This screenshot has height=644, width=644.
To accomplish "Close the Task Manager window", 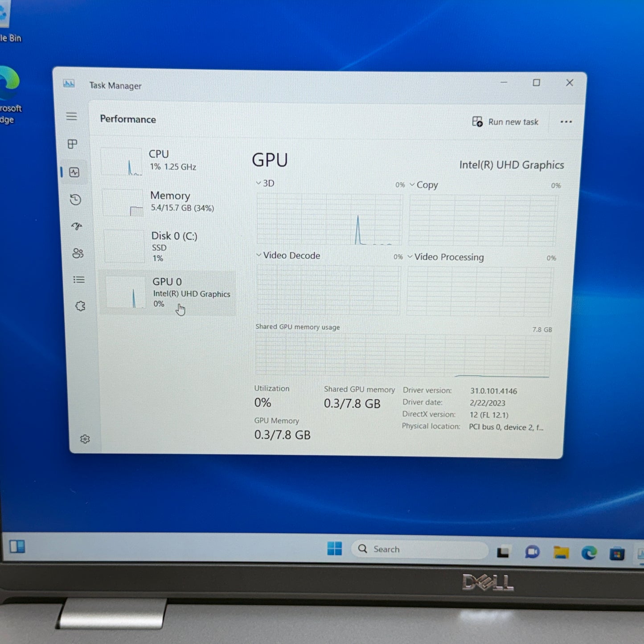I will 570,83.
